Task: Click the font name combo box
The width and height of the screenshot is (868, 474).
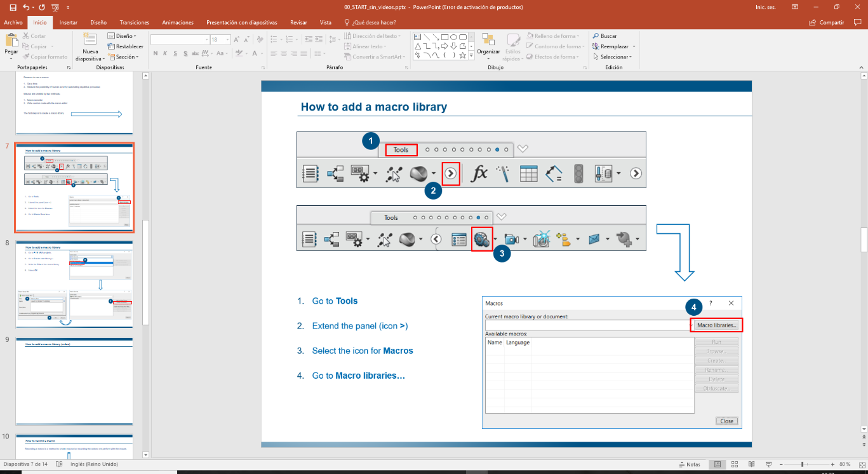Action: point(179,39)
